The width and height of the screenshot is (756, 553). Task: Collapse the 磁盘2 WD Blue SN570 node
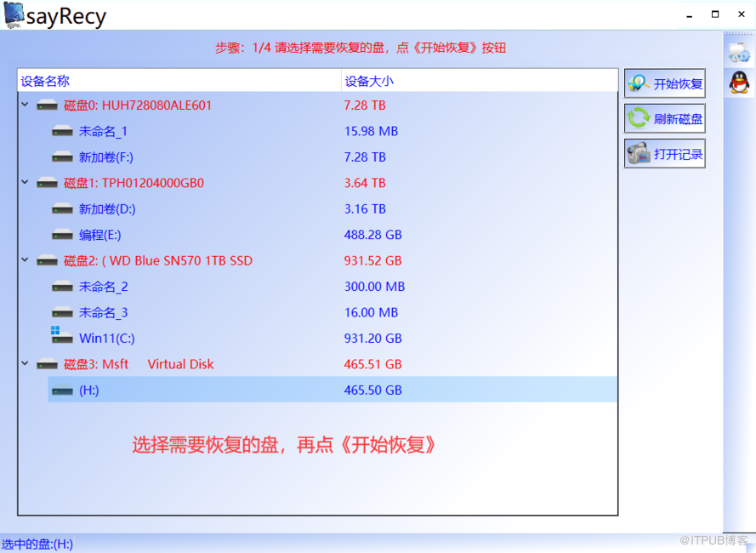coord(25,259)
